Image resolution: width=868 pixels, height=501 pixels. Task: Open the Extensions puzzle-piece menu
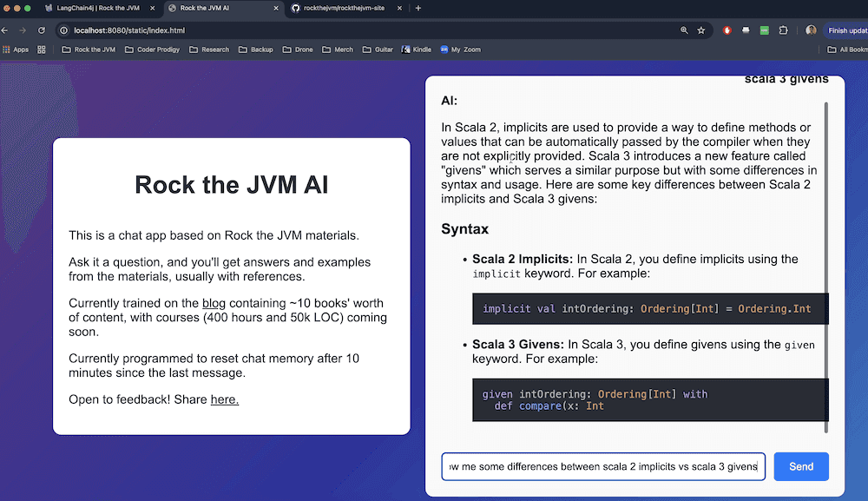tap(783, 30)
